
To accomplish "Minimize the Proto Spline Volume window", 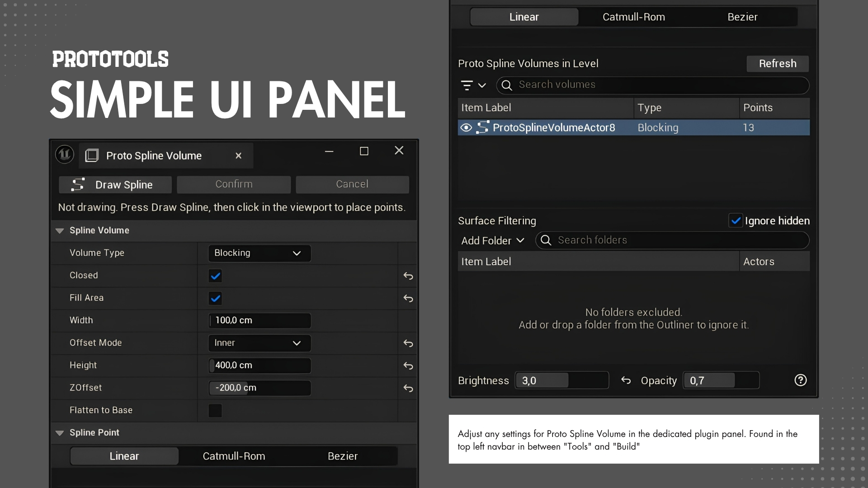I will point(329,151).
